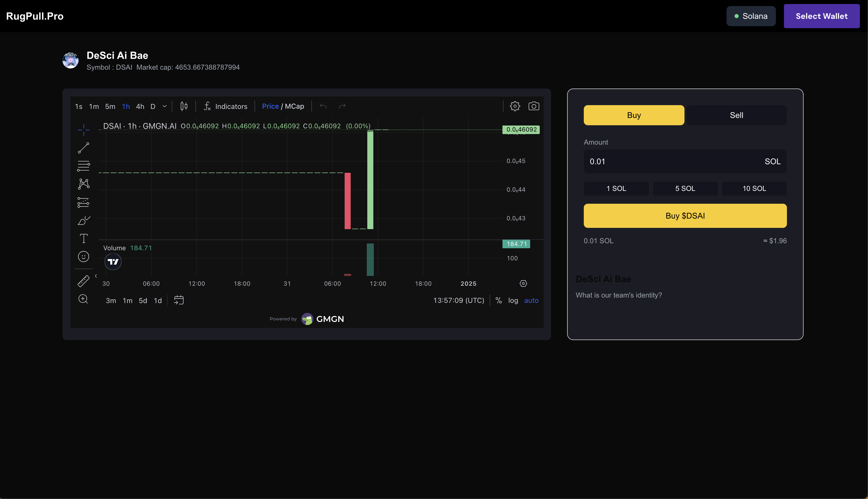Toggle percent scale mode
This screenshot has width=868, height=499.
(498, 301)
